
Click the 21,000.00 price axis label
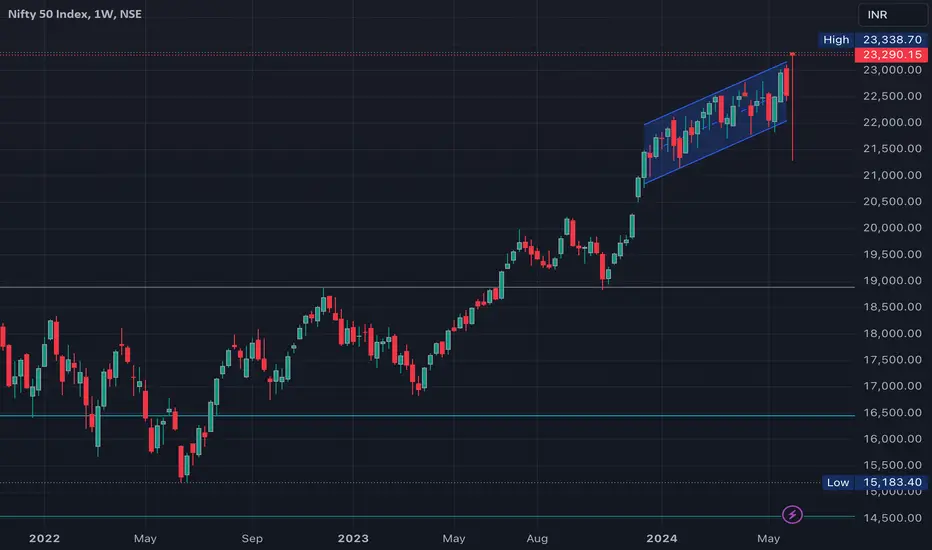(892, 175)
